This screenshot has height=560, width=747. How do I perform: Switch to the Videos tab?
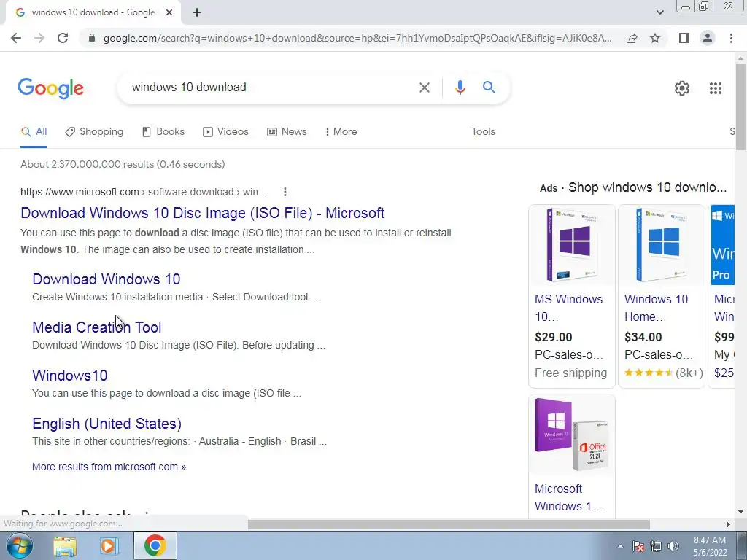[226, 132]
